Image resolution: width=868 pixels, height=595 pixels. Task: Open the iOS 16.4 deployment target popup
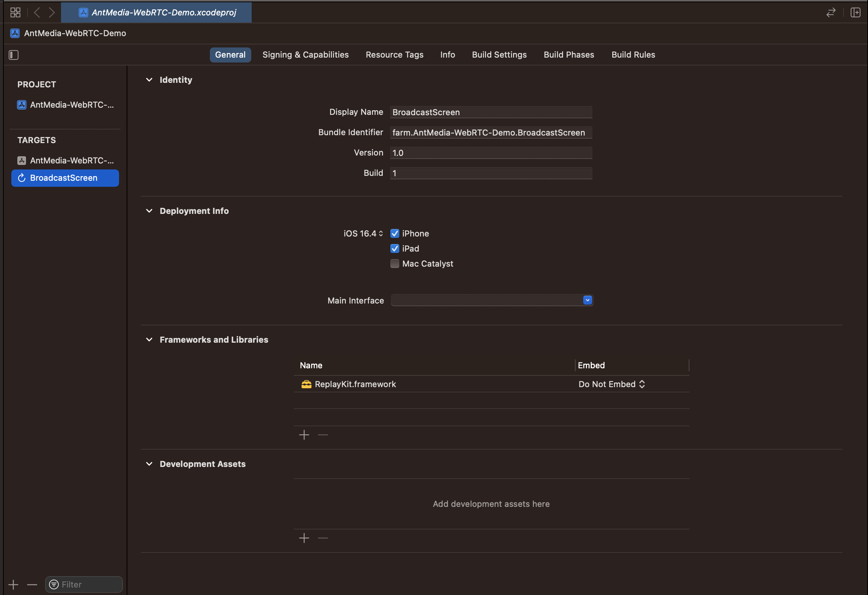click(363, 233)
